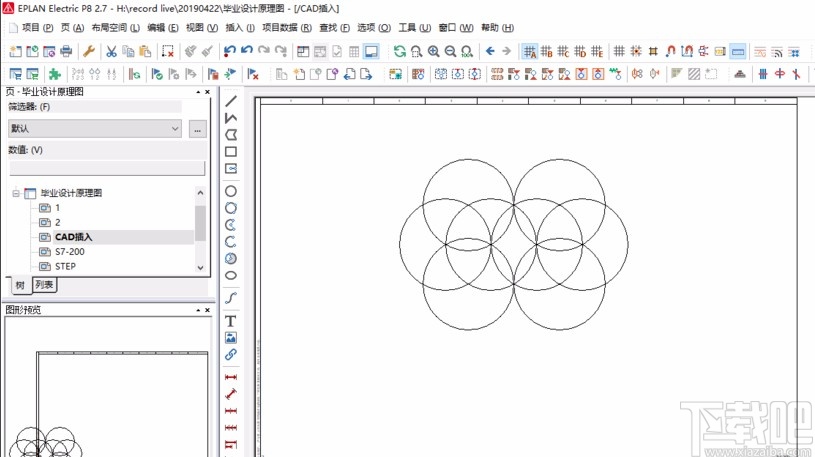Viewport: 815px width, 457px height.
Task: Click the Undo arrow icon
Action: (230, 51)
